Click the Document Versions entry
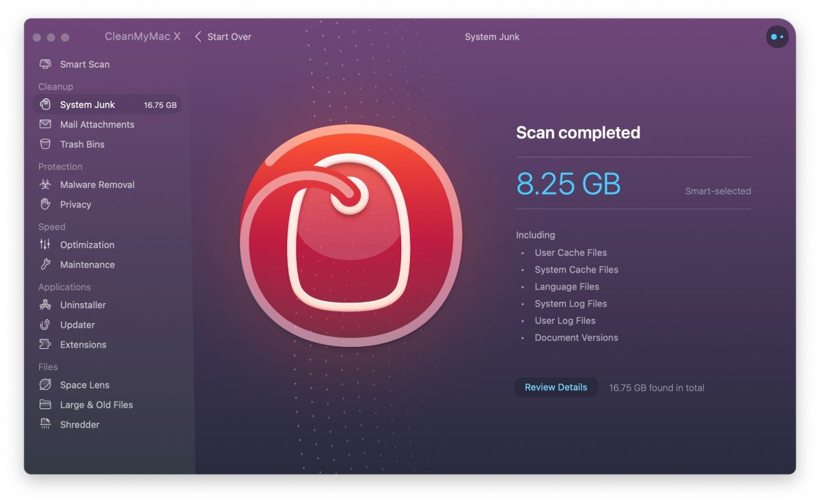820x504 pixels. (x=576, y=337)
